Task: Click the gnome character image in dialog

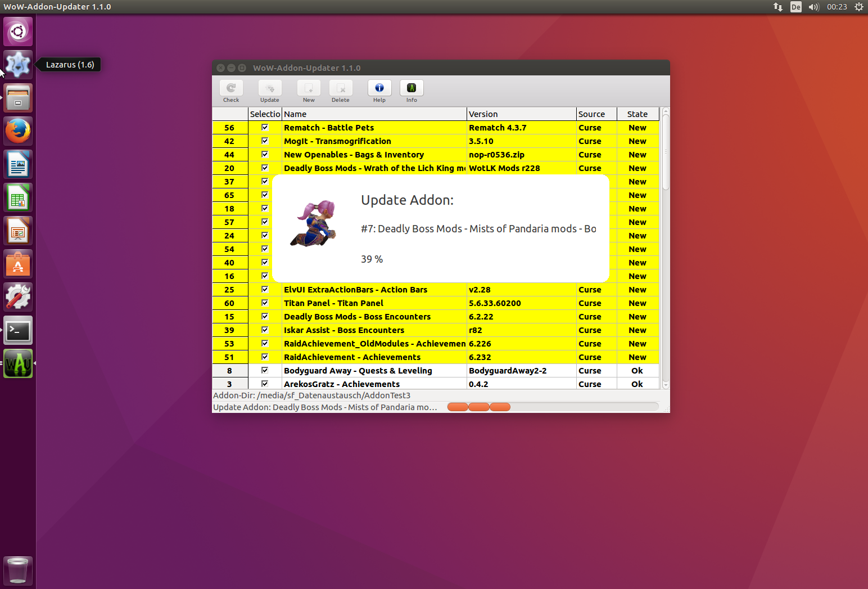Action: [314, 223]
